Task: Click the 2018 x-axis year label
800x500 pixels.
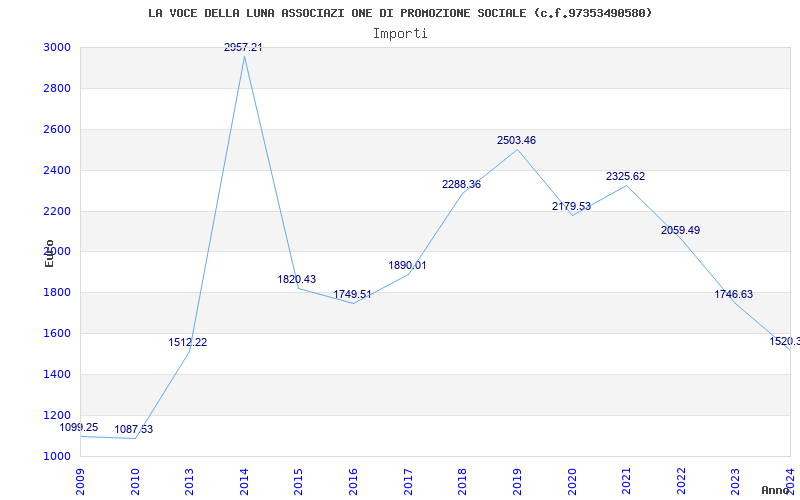Action: tap(463, 482)
